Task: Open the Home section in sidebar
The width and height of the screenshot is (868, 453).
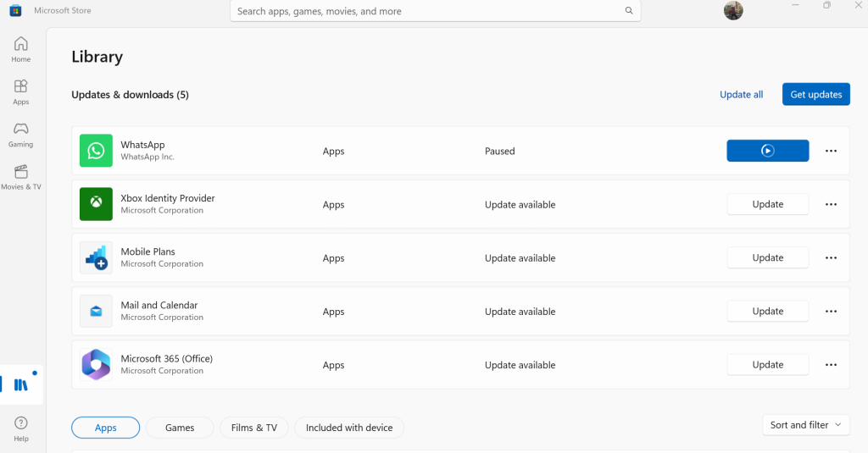Action: [21, 49]
